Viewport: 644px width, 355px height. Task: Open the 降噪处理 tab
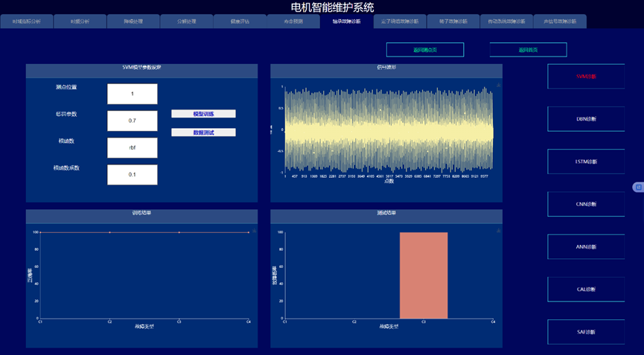133,22
